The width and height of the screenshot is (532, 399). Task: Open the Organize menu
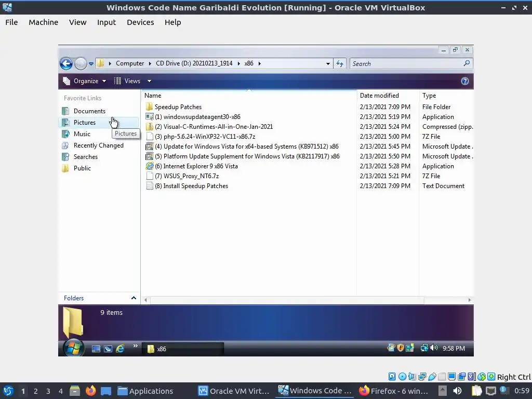[85, 81]
